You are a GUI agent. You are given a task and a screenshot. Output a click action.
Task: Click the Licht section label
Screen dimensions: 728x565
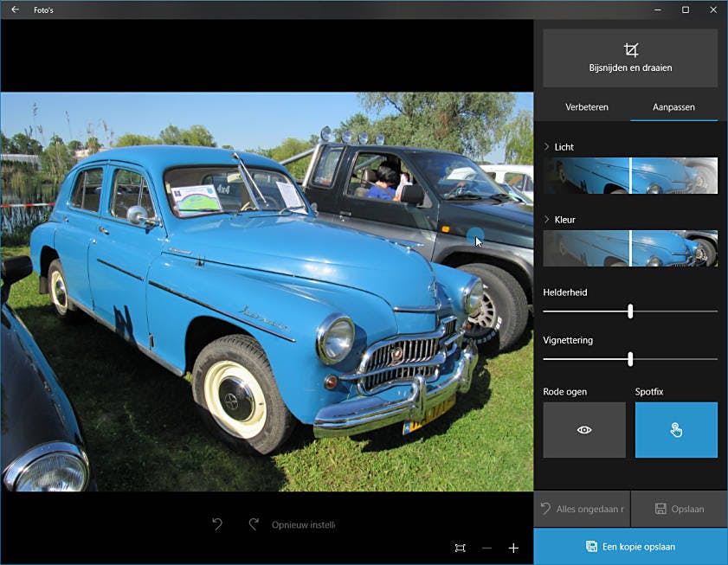pyautogui.click(x=564, y=147)
